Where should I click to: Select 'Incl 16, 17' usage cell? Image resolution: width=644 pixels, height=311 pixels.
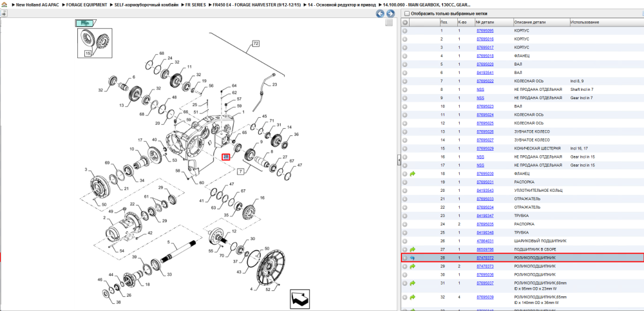[579, 148]
